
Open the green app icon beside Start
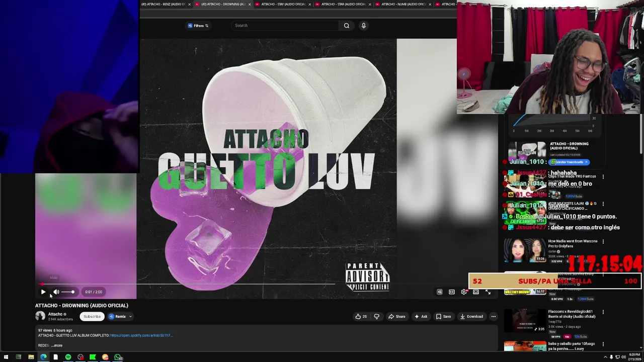point(18,357)
